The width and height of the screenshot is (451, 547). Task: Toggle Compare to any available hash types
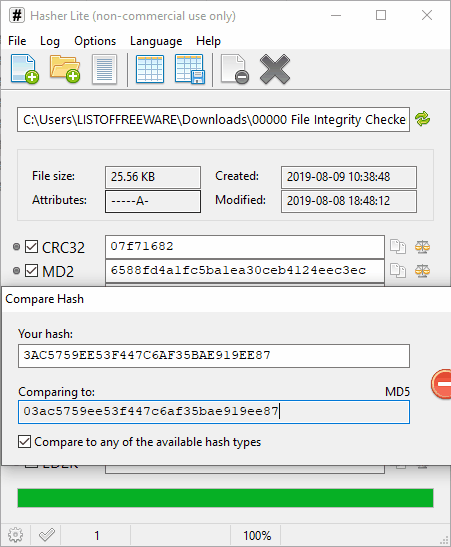pos(24,442)
